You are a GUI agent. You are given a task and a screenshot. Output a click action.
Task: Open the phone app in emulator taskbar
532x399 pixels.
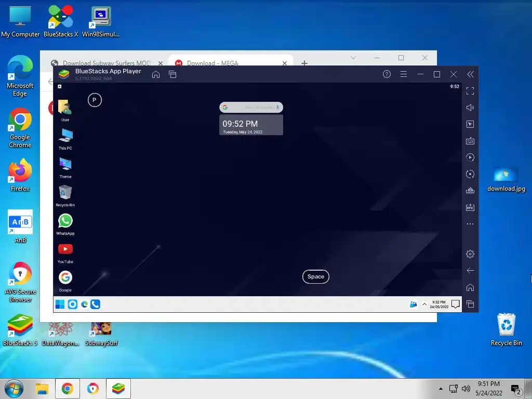tap(96, 304)
